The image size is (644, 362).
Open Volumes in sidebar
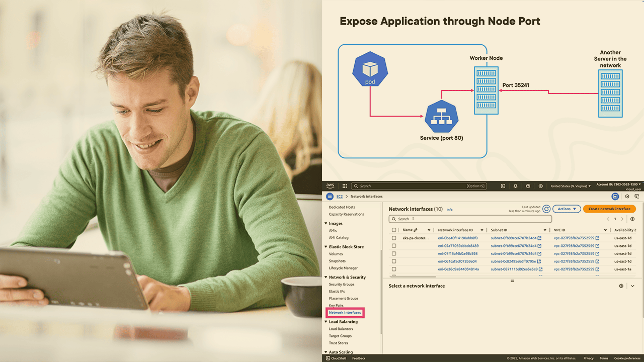[336, 254]
